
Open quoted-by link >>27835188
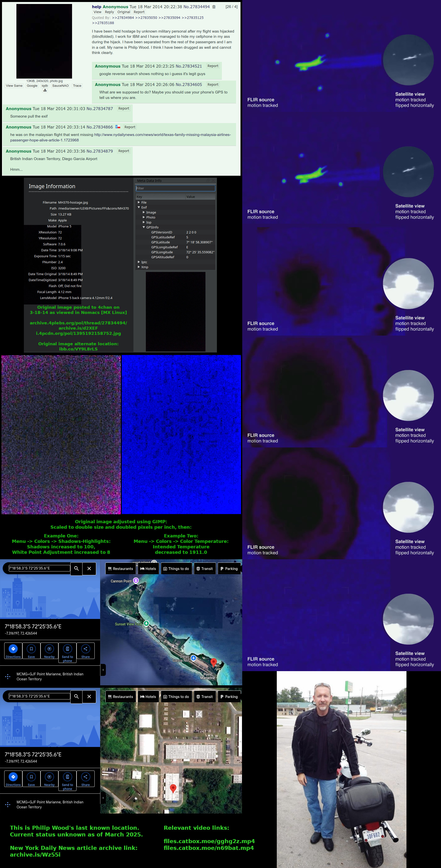point(103,23)
